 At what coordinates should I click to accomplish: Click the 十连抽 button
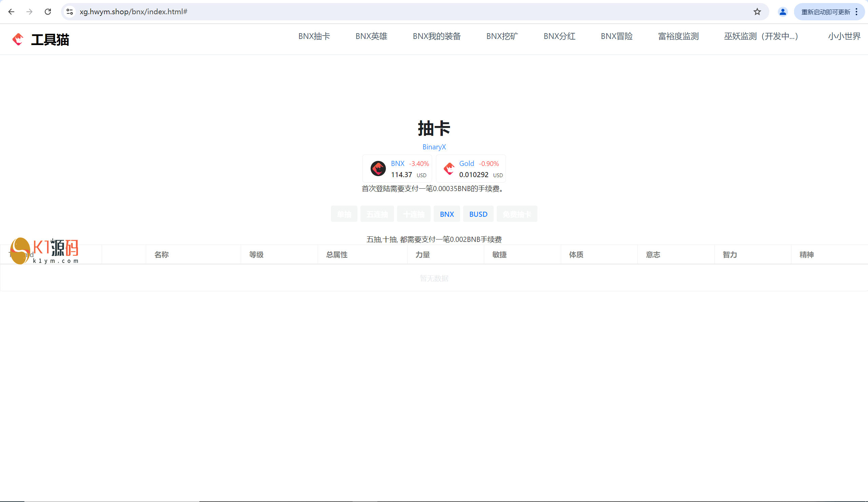414,214
